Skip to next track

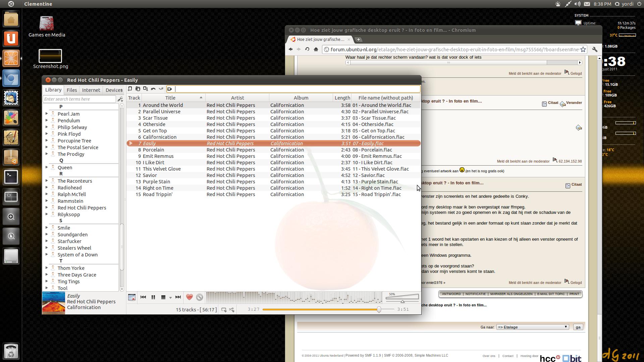[x=178, y=297]
